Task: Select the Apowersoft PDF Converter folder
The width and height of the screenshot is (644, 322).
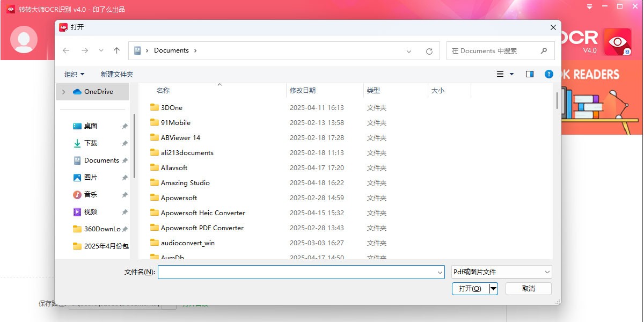Action: coord(202,228)
